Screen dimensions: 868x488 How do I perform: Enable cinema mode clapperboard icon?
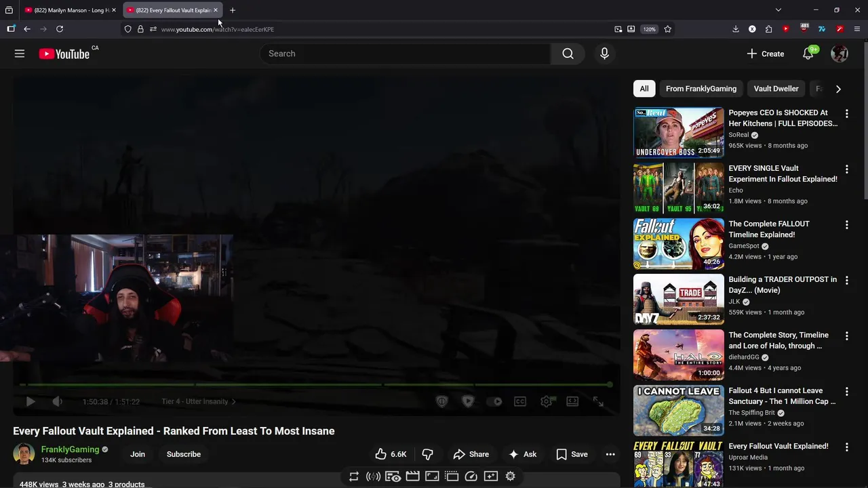point(412,476)
